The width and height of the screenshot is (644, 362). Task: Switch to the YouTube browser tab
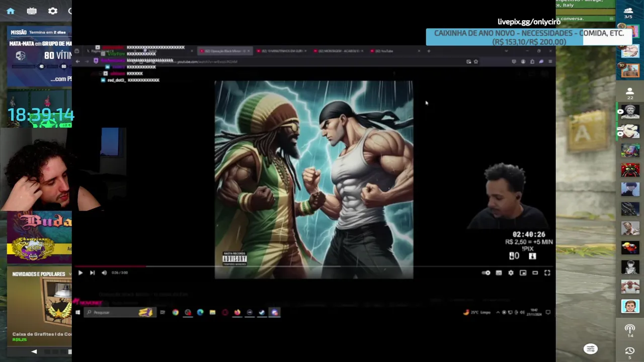coord(396,51)
